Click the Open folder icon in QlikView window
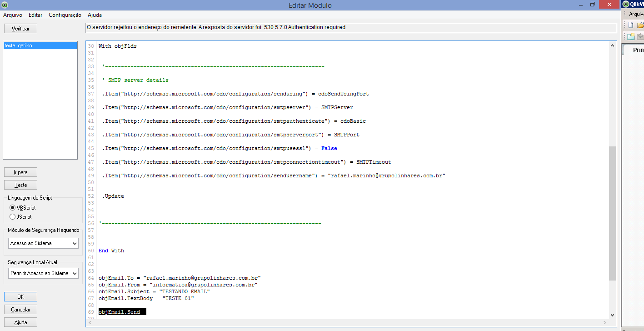 (x=640, y=25)
